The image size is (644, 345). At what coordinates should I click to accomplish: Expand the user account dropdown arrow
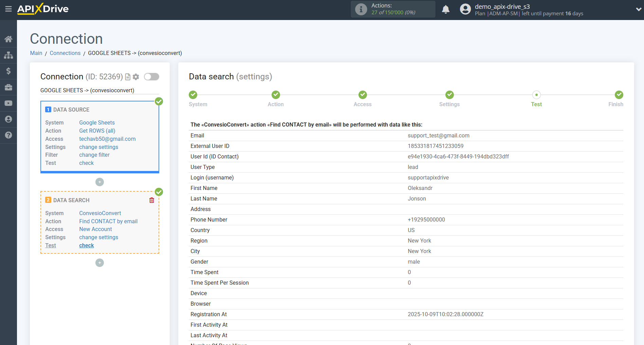[x=638, y=9]
